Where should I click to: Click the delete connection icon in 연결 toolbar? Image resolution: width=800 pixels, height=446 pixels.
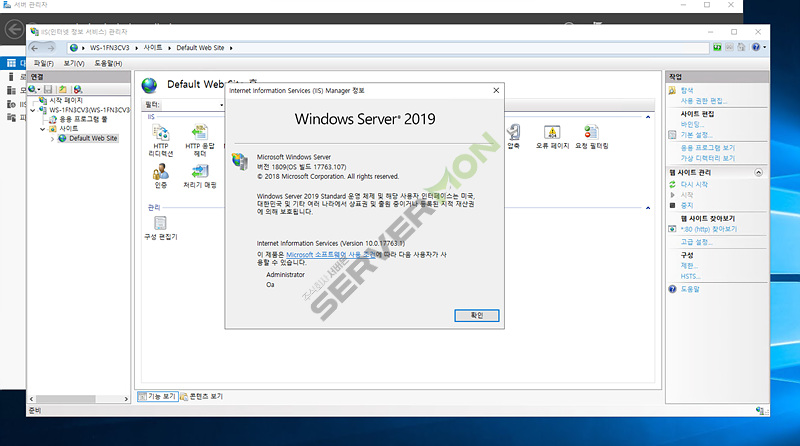tap(77, 89)
